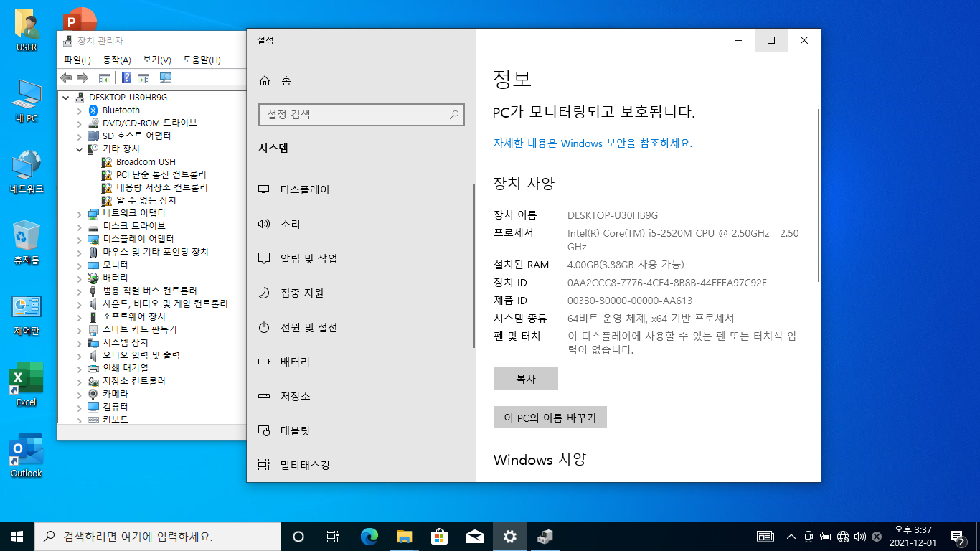980x551 pixels.
Task: Open 태블릿 settings in sidebar
Action: coord(361,430)
